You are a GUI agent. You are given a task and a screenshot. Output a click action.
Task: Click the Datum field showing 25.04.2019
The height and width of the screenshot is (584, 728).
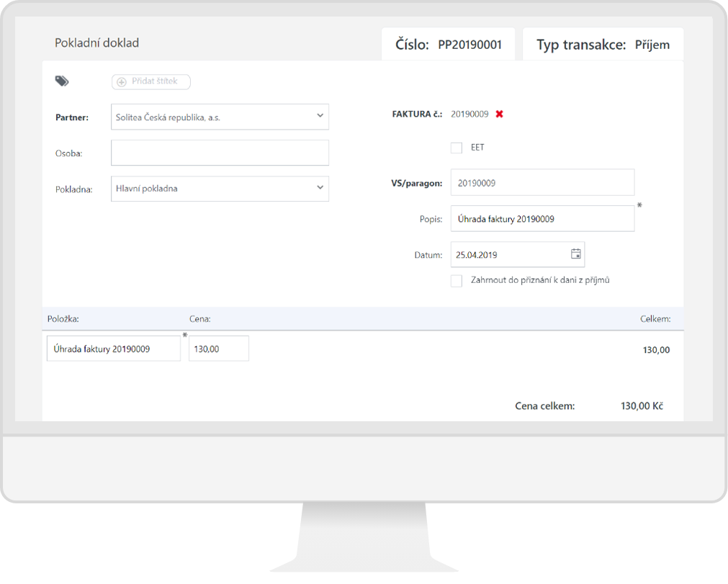coord(508,255)
